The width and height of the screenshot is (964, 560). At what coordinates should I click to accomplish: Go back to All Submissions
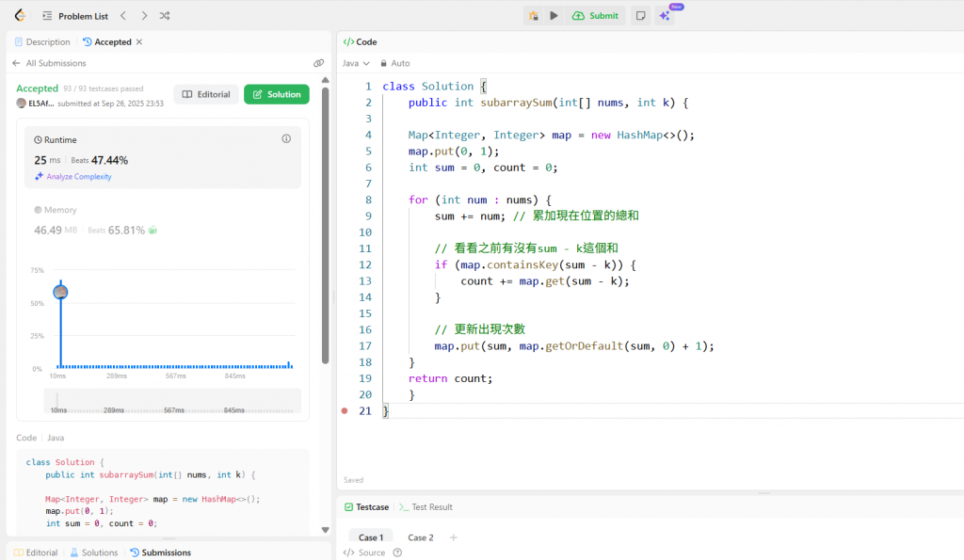49,63
